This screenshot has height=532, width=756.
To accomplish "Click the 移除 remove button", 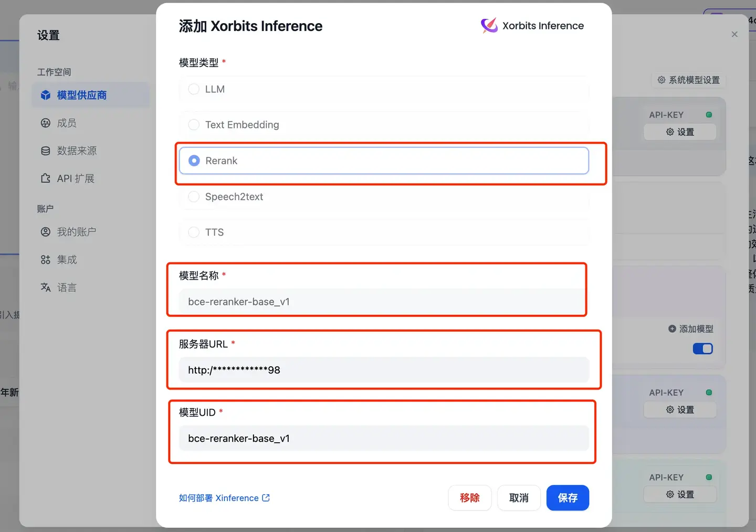I will tap(469, 497).
